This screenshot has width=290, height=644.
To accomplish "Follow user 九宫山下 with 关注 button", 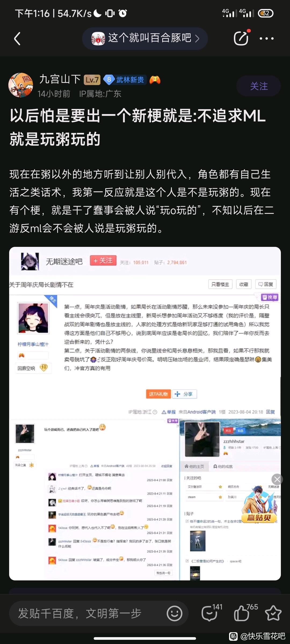I will click(x=259, y=86).
